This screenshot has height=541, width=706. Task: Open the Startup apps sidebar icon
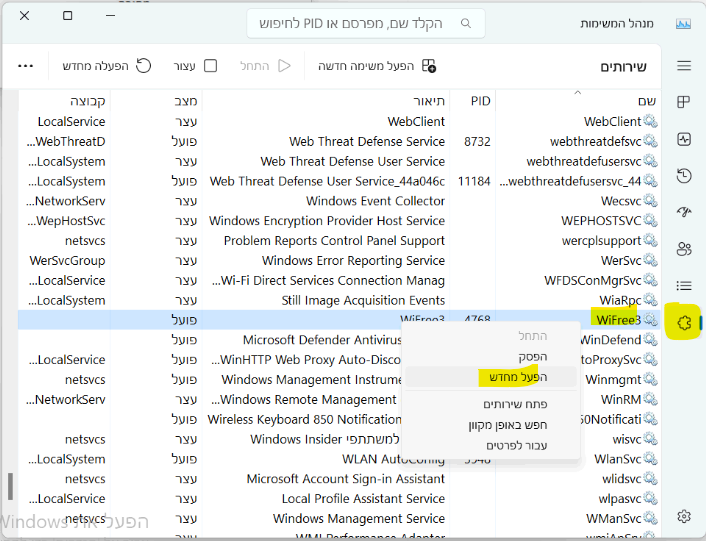click(684, 212)
